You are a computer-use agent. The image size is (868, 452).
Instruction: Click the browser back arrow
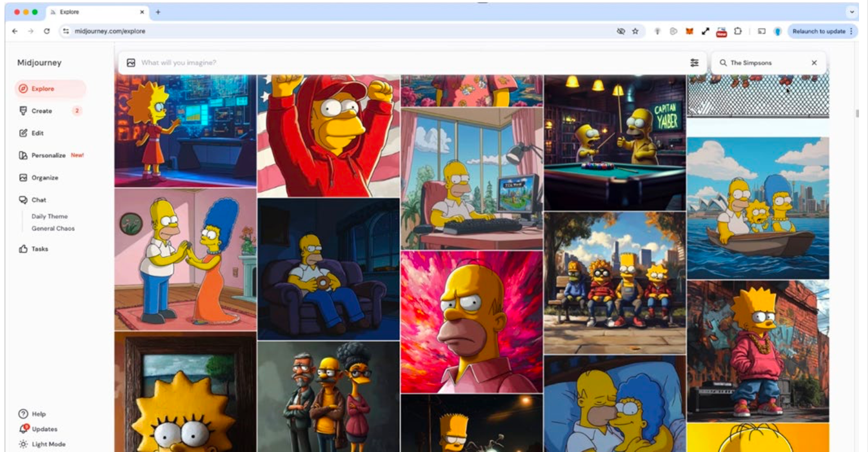click(x=15, y=31)
